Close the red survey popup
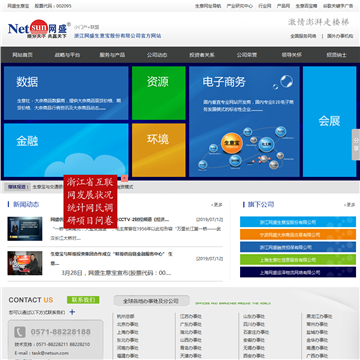Screen dimensions: 360x360 pos(125,178)
